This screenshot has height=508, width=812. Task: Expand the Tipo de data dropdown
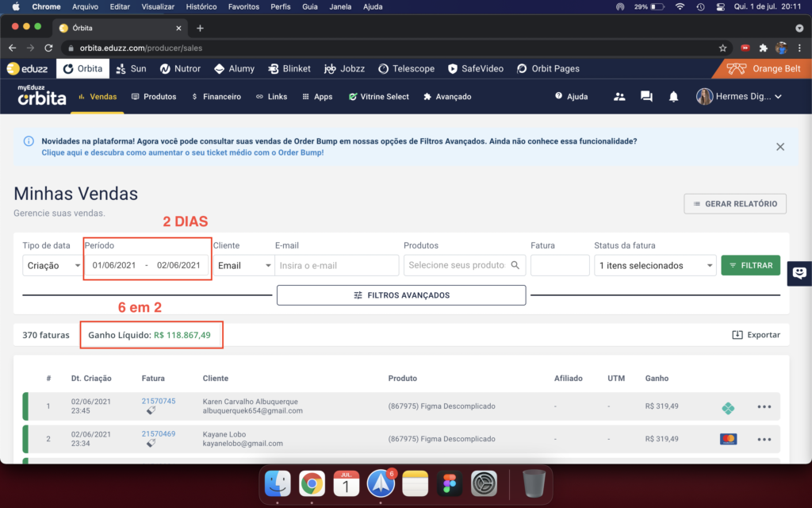click(x=52, y=265)
